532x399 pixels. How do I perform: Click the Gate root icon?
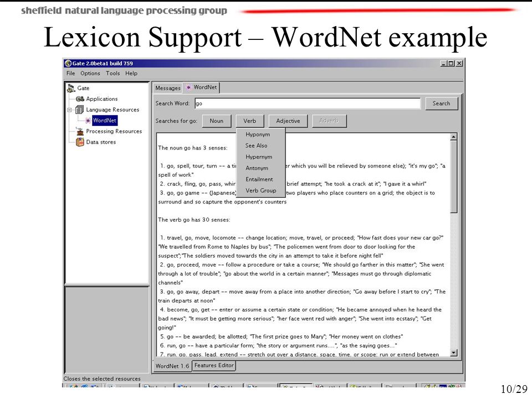point(71,88)
